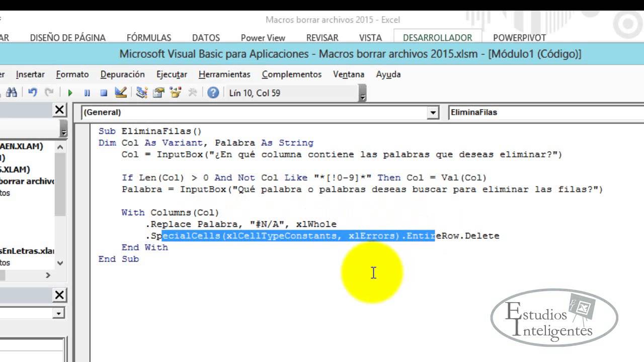Viewport: 644px width, 362px height.
Task: Click 'EntireRow.Delete' code text
Action: tap(453, 236)
